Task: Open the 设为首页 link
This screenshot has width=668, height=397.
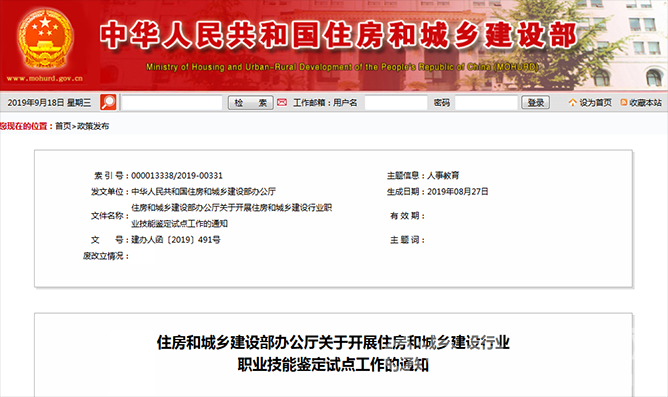Action: [x=595, y=103]
